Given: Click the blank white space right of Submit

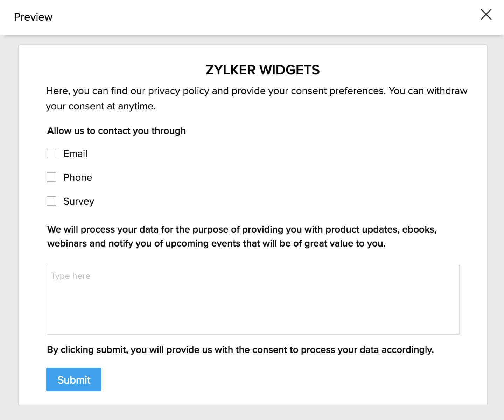Looking at the screenshot, I should [x=280, y=379].
